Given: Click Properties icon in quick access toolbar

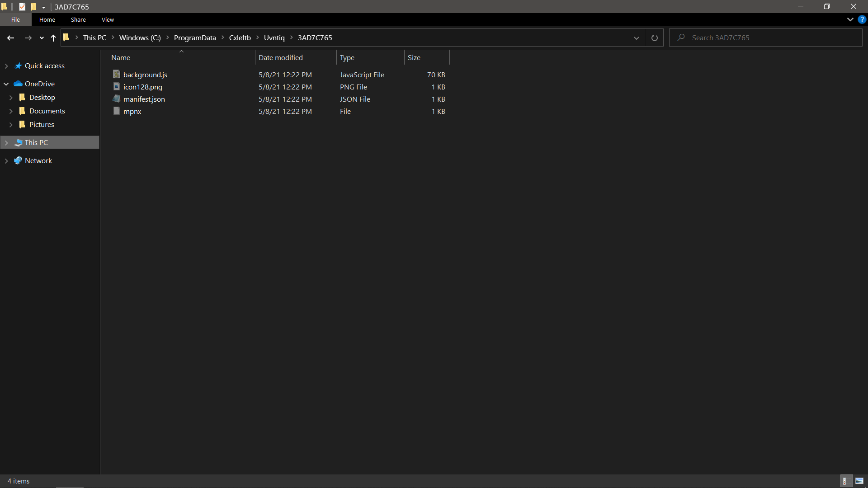Looking at the screenshot, I should pyautogui.click(x=22, y=7).
